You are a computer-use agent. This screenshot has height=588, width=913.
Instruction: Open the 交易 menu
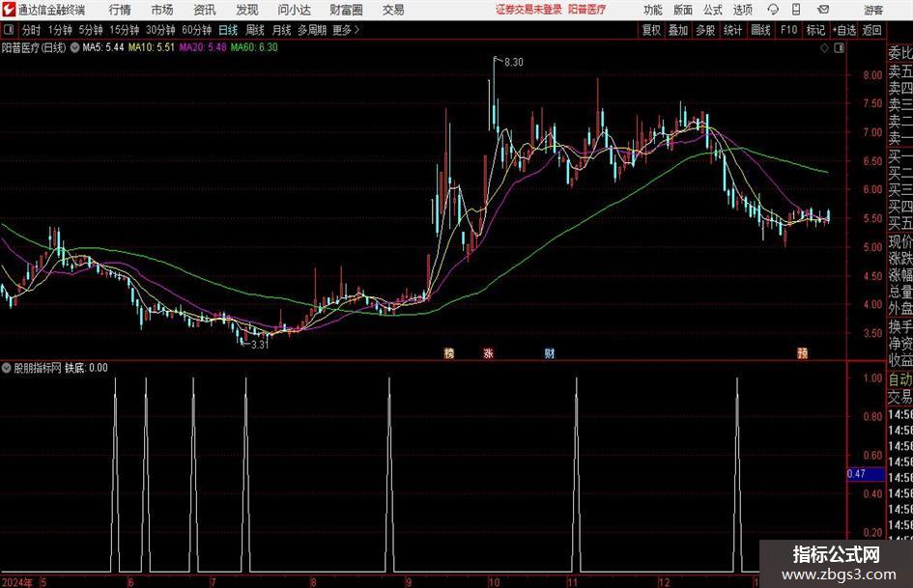pyautogui.click(x=393, y=10)
